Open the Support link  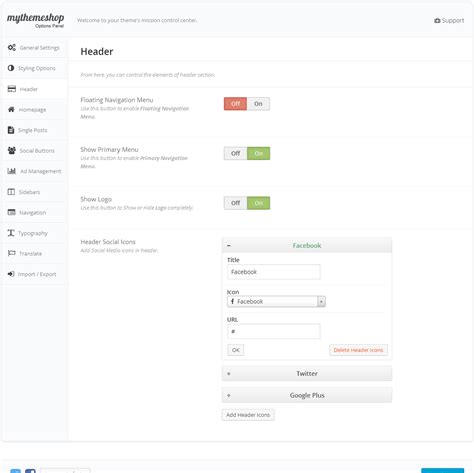click(x=449, y=20)
